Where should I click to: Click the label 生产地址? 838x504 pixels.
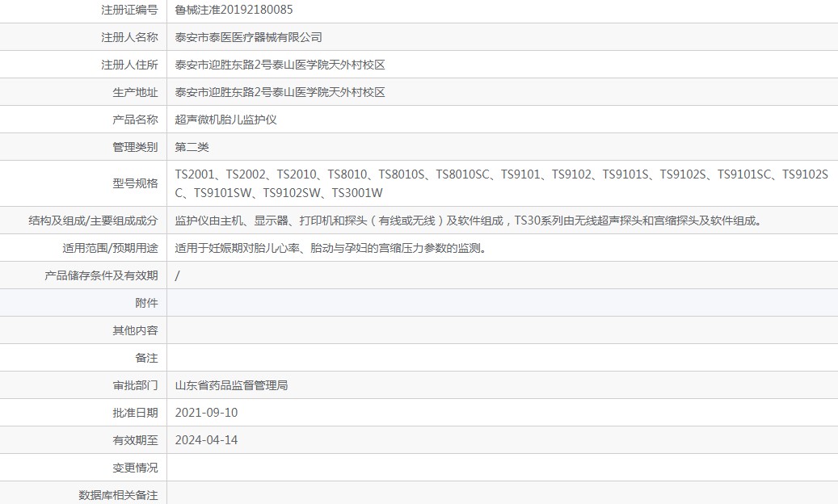pyautogui.click(x=135, y=92)
